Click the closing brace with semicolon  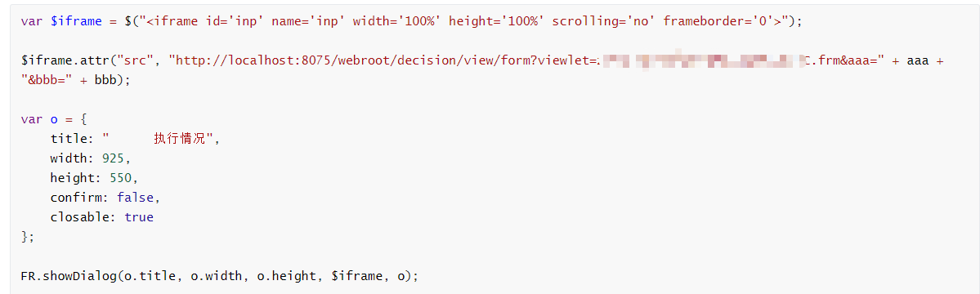tap(28, 237)
